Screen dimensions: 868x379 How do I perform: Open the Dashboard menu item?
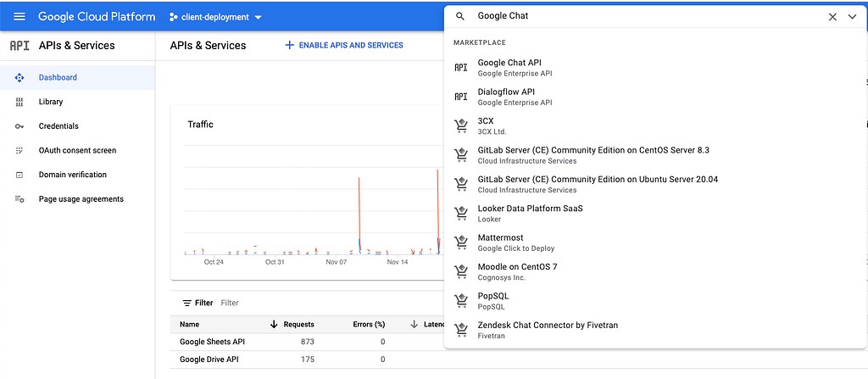pos(77,77)
